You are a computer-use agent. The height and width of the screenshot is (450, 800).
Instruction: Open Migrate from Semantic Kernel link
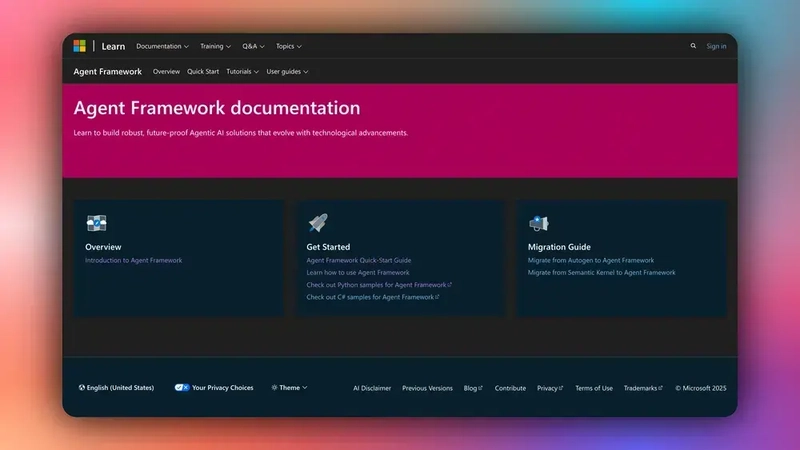point(602,272)
